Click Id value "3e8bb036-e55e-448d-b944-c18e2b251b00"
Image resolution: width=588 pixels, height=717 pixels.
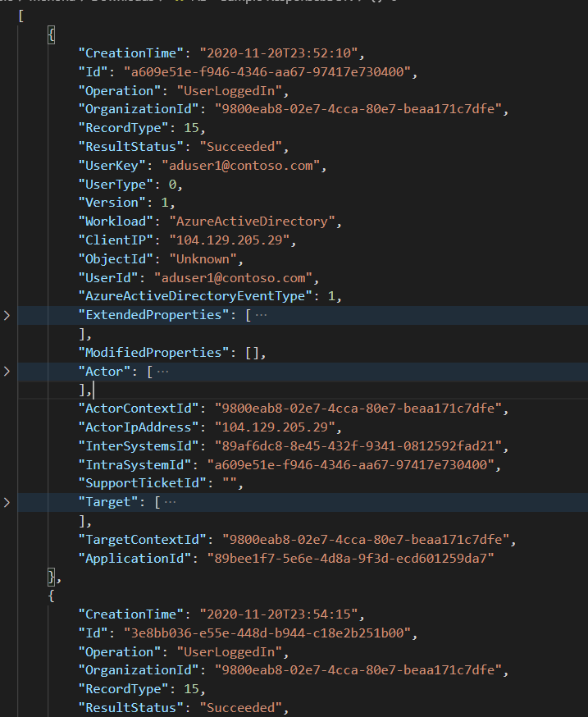pyautogui.click(x=267, y=633)
